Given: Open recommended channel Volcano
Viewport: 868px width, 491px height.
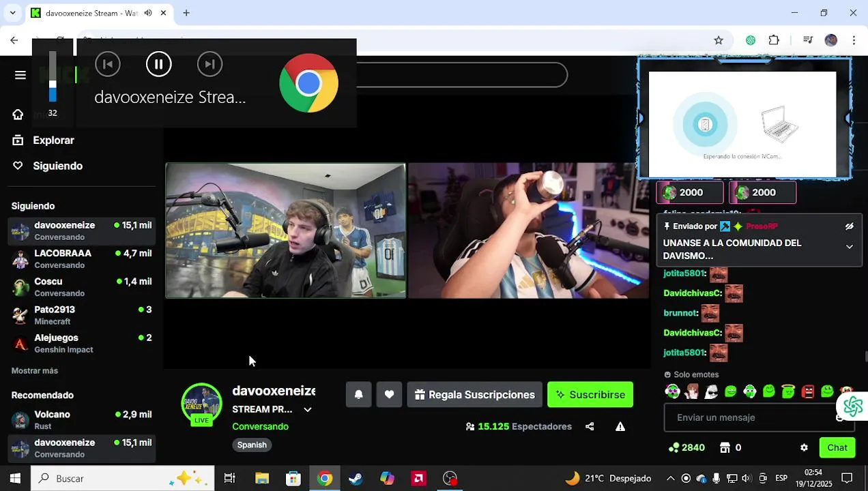Looking at the screenshot, I should [x=82, y=420].
